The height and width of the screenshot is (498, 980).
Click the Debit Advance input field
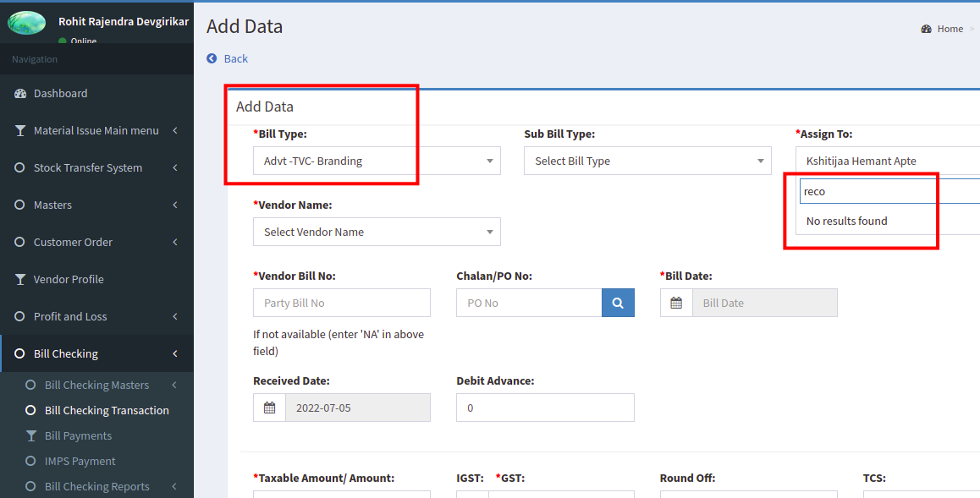[x=545, y=408]
